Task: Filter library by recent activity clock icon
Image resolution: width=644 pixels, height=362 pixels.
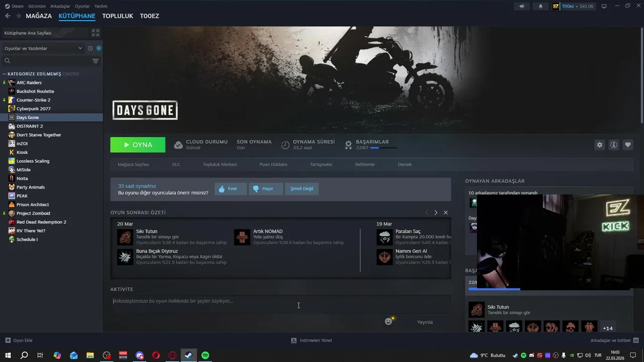Action: 90,48
